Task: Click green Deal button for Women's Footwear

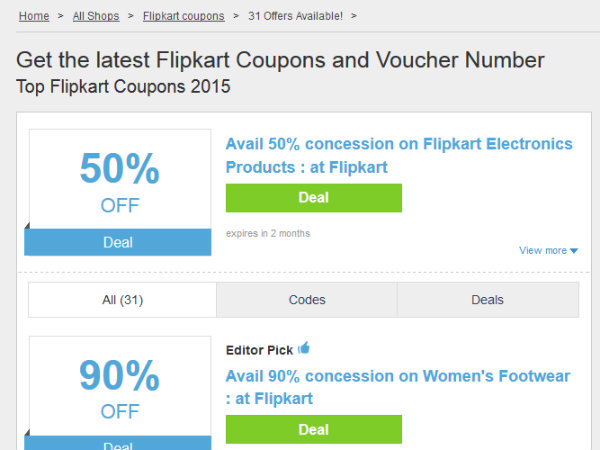Action: (x=313, y=429)
